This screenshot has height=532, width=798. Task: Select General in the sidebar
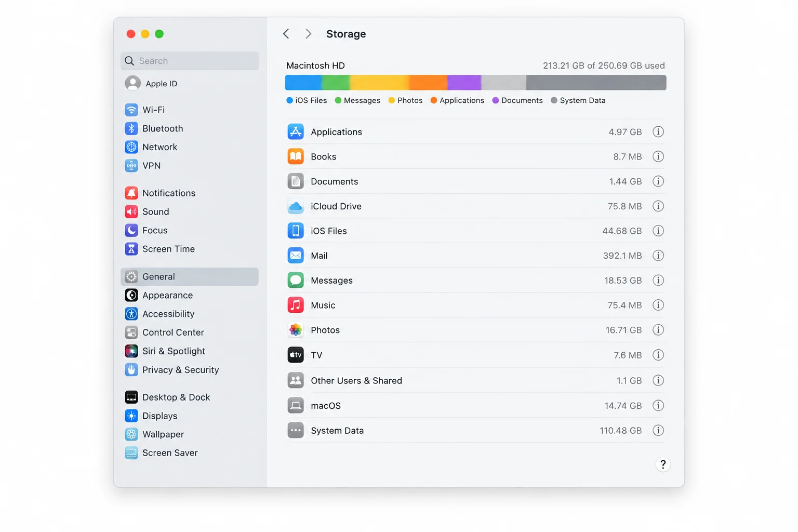coord(190,276)
